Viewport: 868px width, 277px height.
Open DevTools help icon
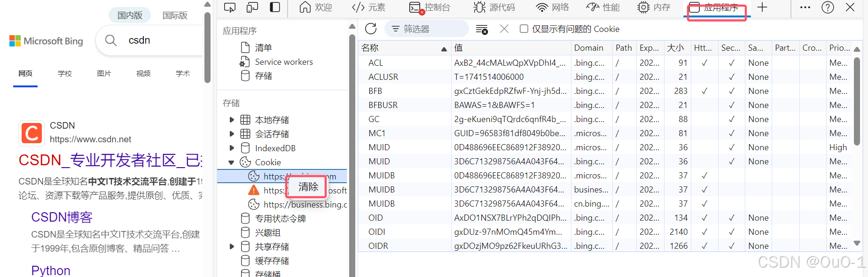[x=828, y=8]
